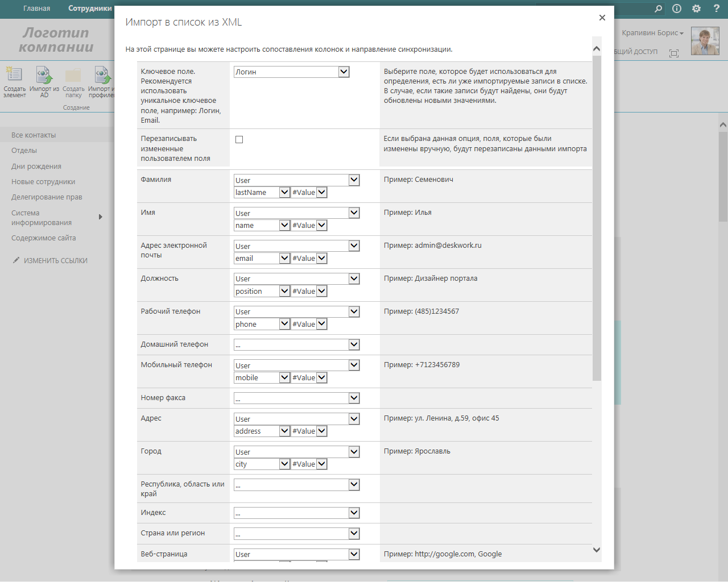Open the help question mark
This screenshot has height=582, width=728.
pyautogui.click(x=717, y=9)
